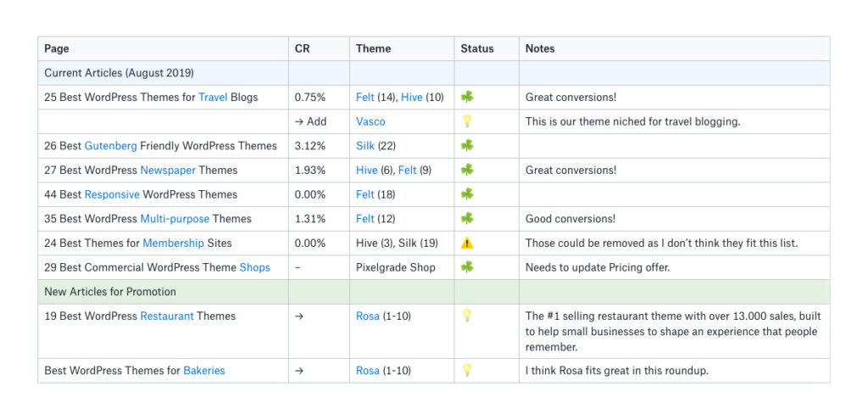Select the New Articles for Promotion row
Viewport: 868px width, 420px height.
point(434,292)
